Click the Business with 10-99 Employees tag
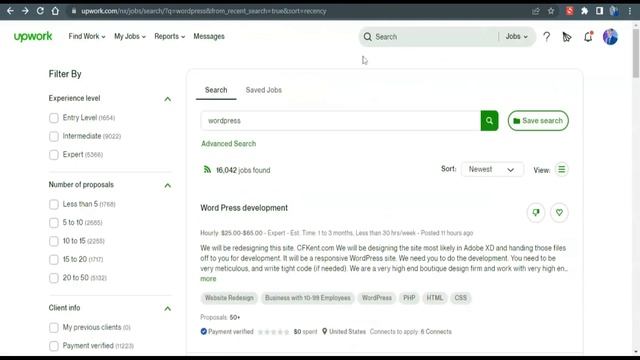 [308, 298]
